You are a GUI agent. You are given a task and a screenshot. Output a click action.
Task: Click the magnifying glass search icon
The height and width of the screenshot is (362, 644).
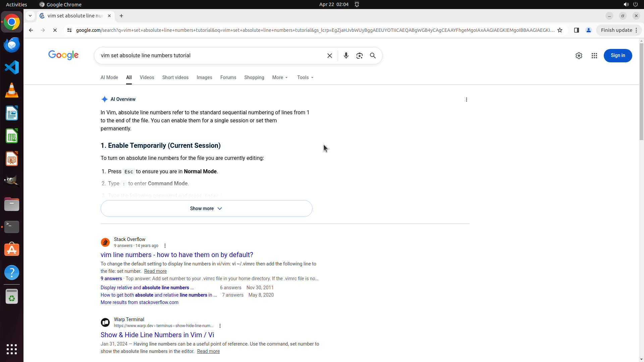click(x=373, y=56)
